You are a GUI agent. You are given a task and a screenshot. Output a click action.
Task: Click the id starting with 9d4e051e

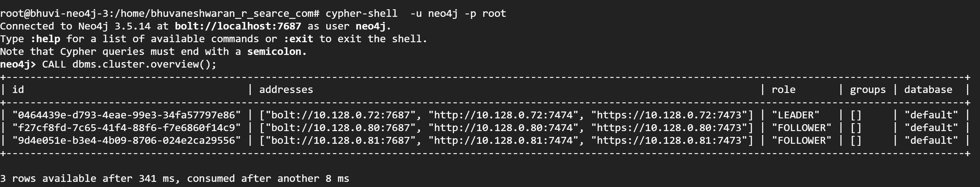(x=127, y=141)
